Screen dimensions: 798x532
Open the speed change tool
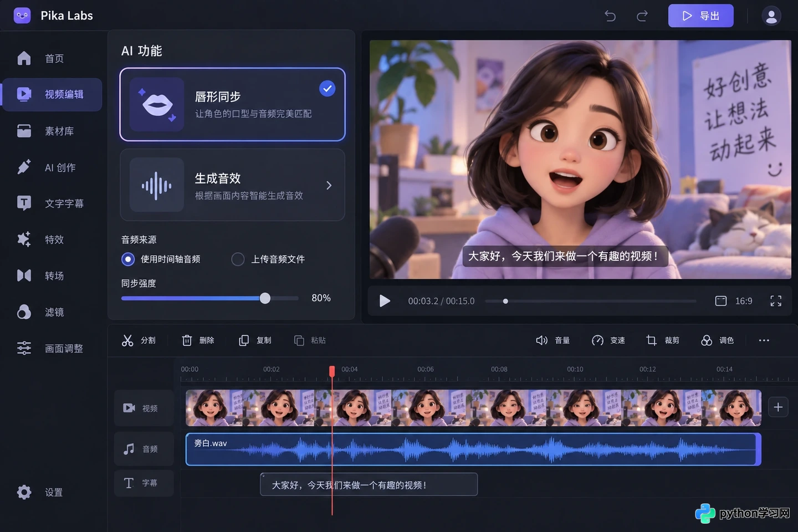click(608, 340)
